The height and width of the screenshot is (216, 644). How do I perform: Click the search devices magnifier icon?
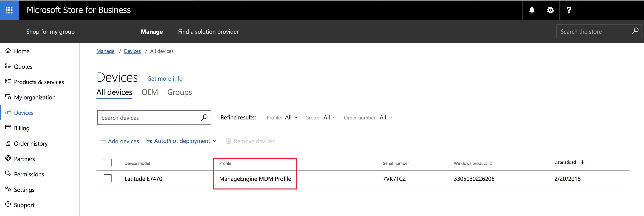point(204,117)
